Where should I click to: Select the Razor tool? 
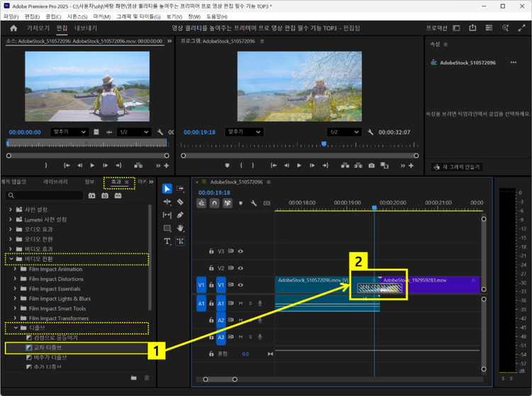point(180,202)
